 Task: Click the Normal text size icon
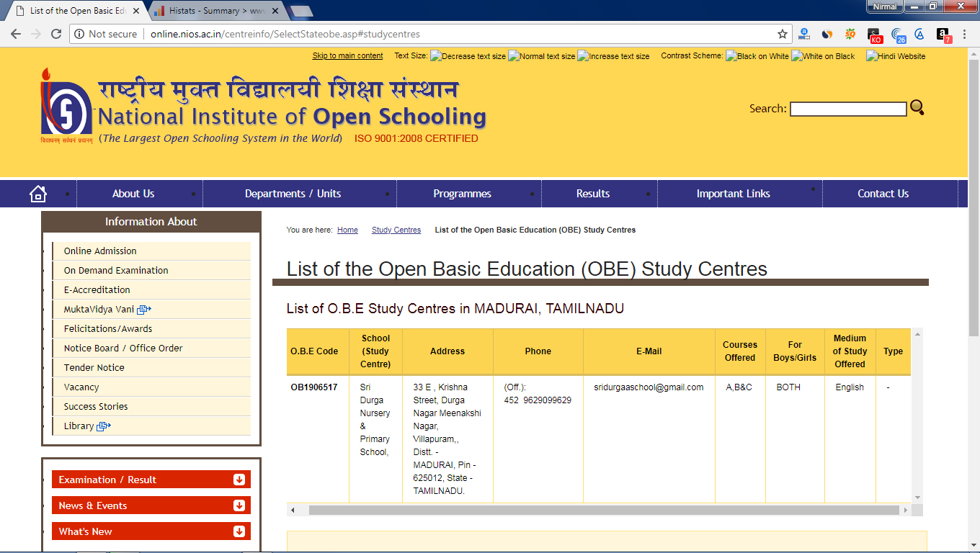(x=542, y=56)
